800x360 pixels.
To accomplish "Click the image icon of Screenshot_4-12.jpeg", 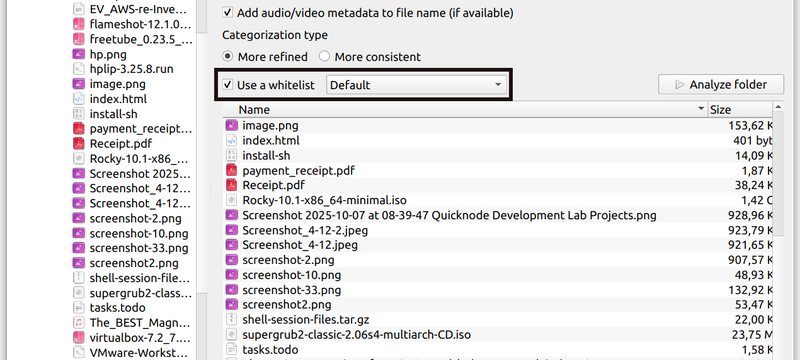I will click(232, 245).
